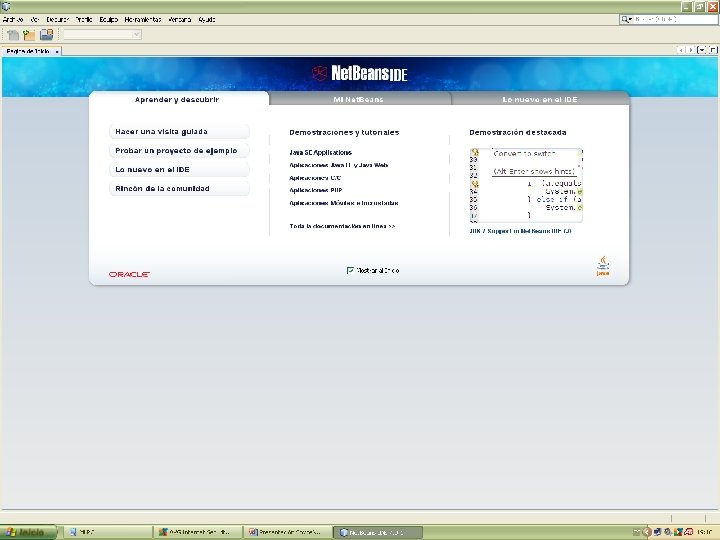Open Java SE Applications tutorial link
Screen dimensions: 720x540
[x=321, y=152]
